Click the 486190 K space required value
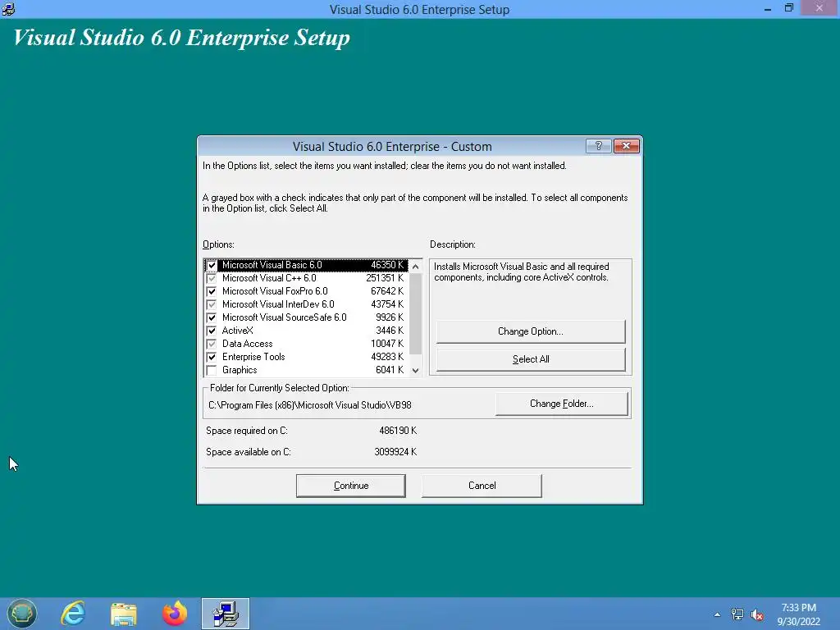This screenshot has height=630, width=840. coord(398,431)
